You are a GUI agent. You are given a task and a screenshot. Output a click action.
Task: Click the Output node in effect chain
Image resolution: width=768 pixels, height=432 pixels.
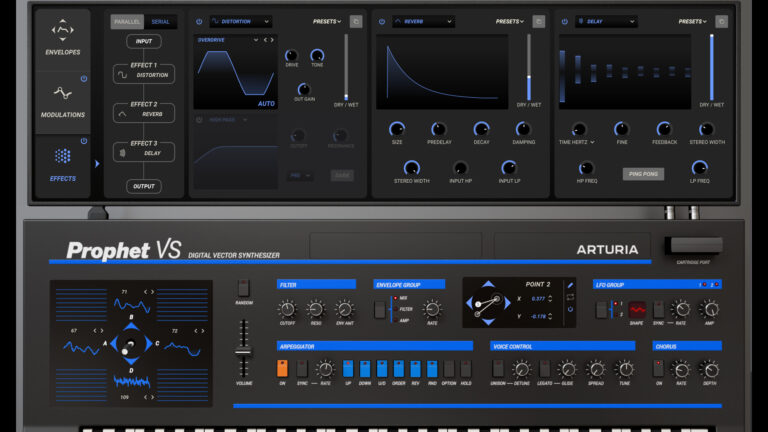coord(144,186)
